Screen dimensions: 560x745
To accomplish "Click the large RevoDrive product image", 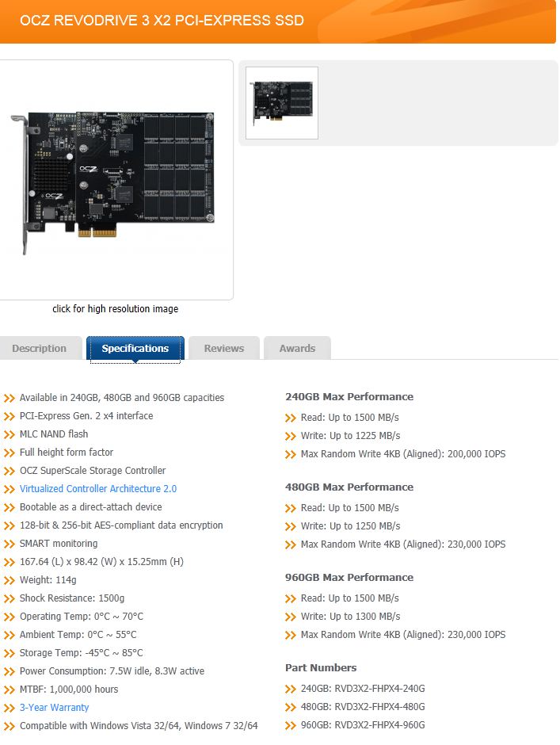I will pyautogui.click(x=112, y=183).
